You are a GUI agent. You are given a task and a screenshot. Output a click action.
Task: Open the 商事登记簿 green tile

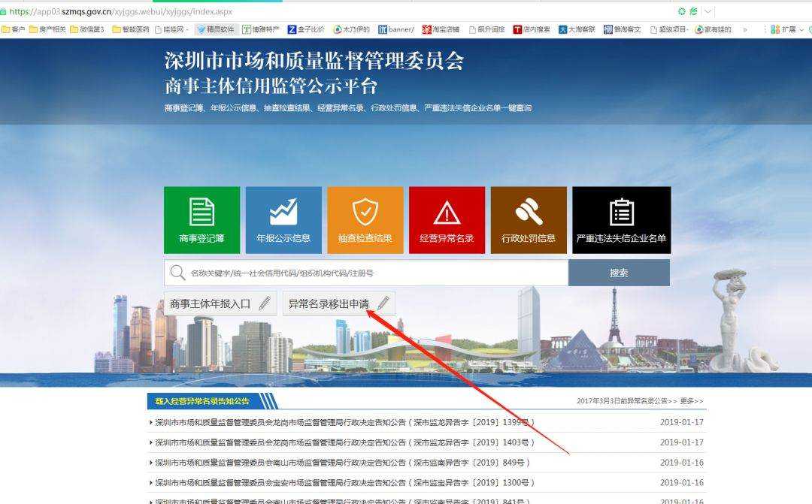click(x=202, y=220)
